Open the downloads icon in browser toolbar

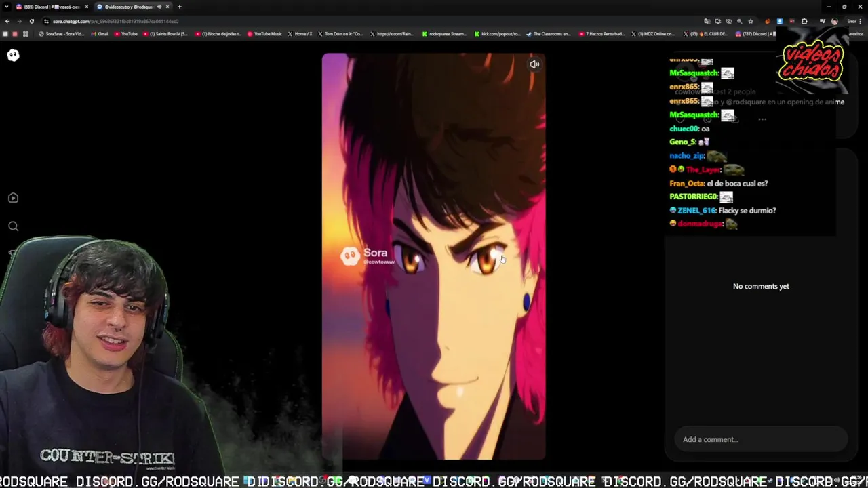(x=779, y=21)
